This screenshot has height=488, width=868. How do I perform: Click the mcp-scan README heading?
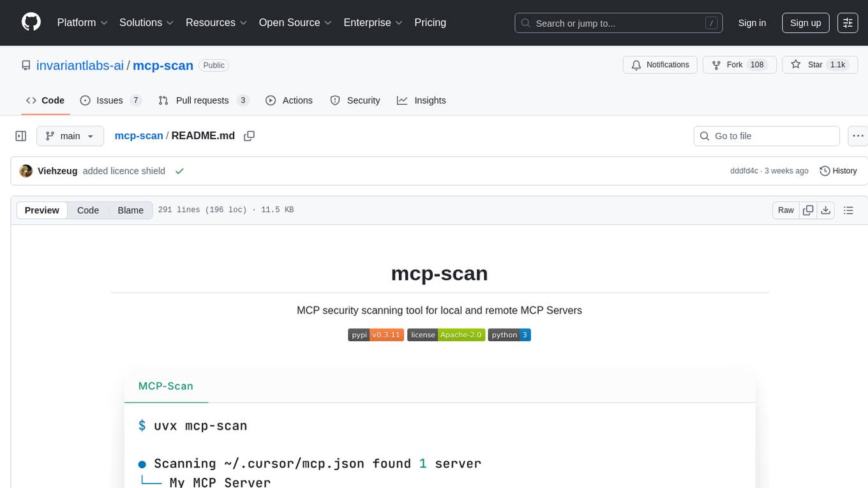pyautogui.click(x=439, y=273)
